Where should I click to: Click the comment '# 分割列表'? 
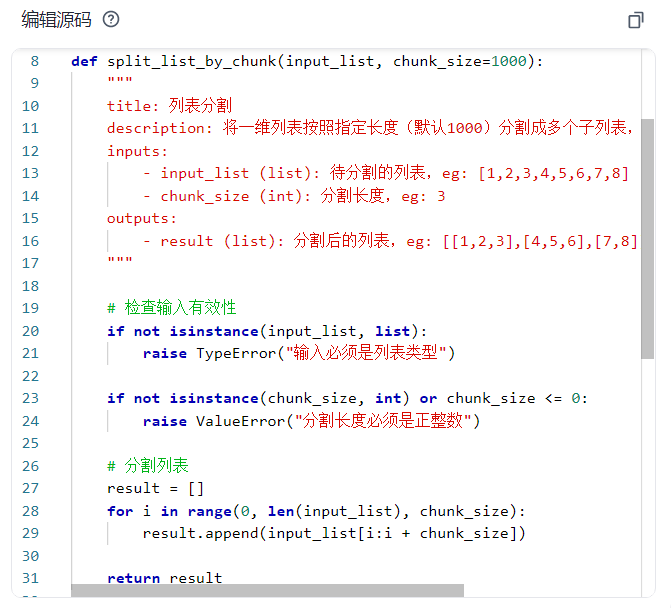tap(147, 466)
